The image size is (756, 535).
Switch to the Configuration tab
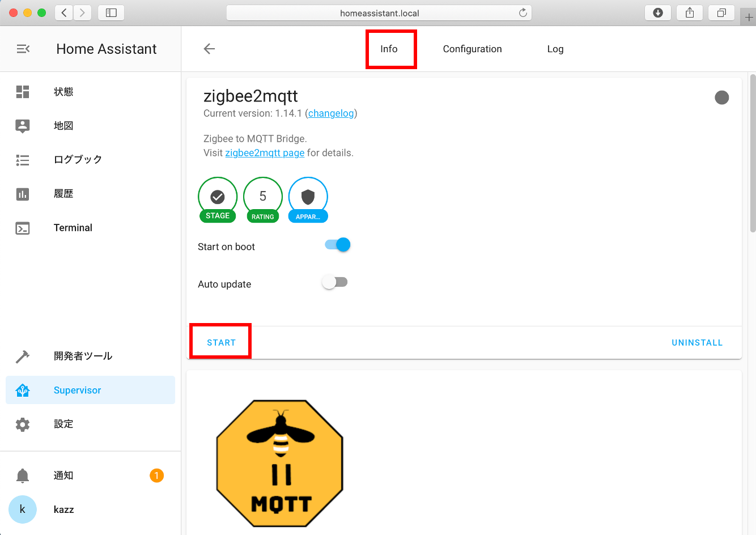tap(473, 49)
